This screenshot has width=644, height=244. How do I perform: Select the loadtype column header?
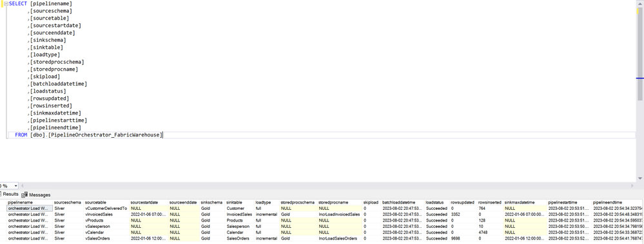pyautogui.click(x=267, y=203)
